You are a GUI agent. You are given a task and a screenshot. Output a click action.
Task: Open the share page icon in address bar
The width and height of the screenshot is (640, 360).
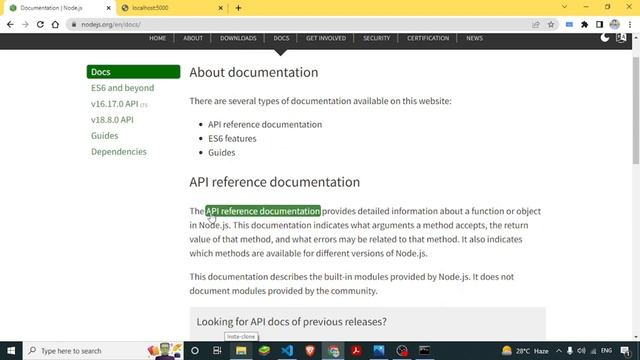click(536, 24)
